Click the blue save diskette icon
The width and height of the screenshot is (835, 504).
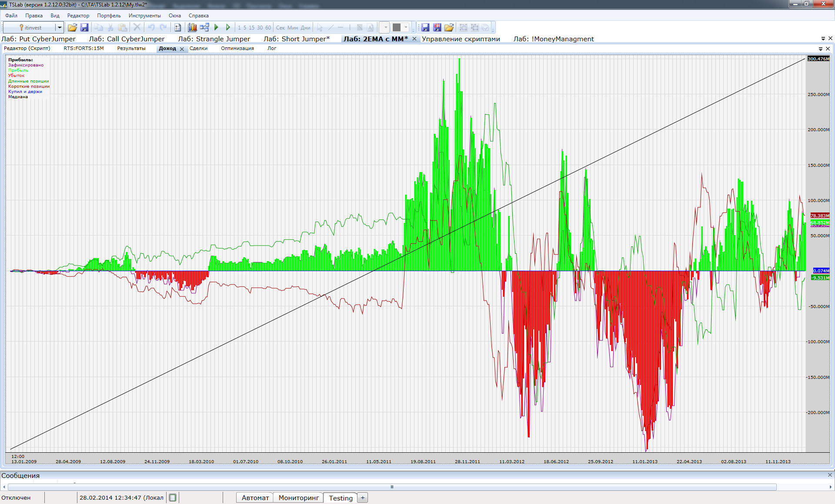84,27
